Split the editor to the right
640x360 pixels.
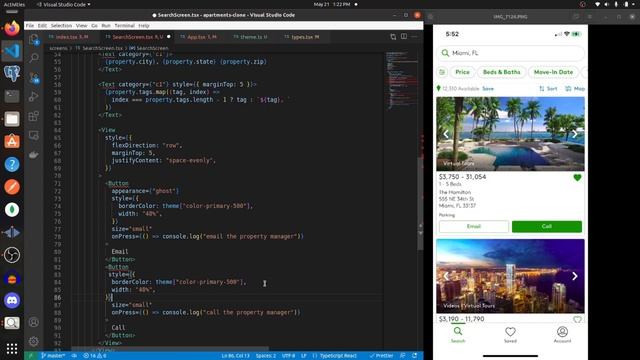tap(404, 37)
